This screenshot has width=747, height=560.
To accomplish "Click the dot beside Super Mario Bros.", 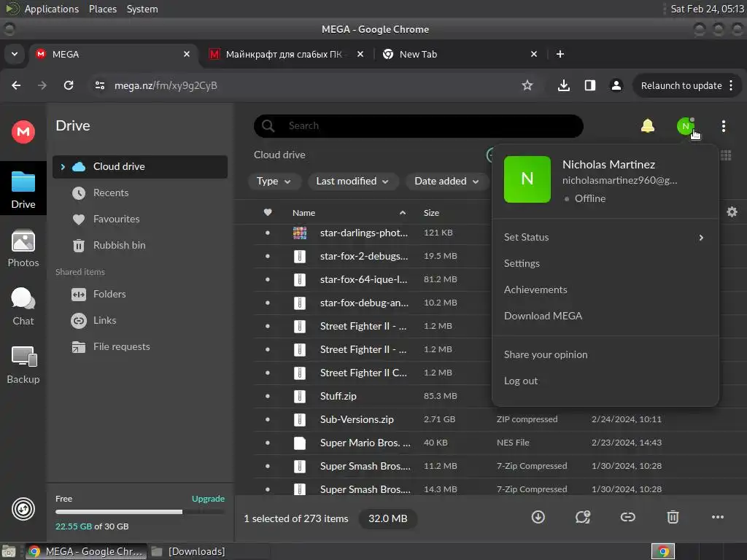I will click(x=267, y=443).
